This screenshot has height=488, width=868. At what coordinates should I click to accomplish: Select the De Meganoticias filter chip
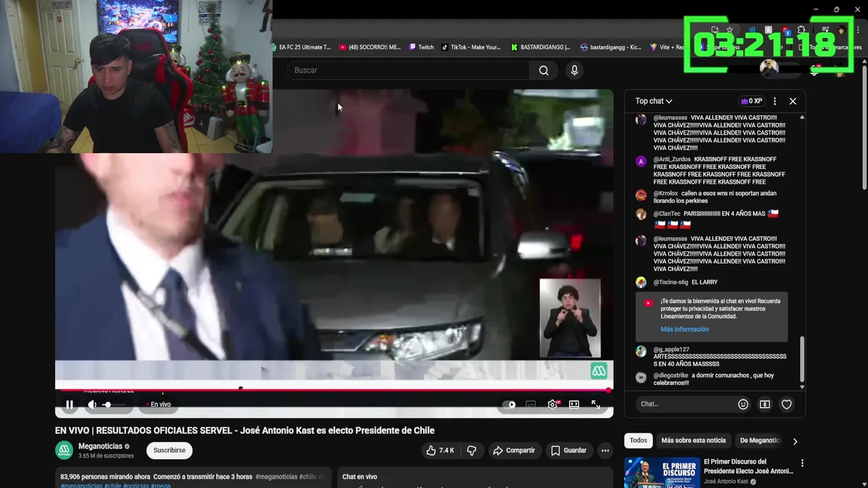(x=759, y=441)
